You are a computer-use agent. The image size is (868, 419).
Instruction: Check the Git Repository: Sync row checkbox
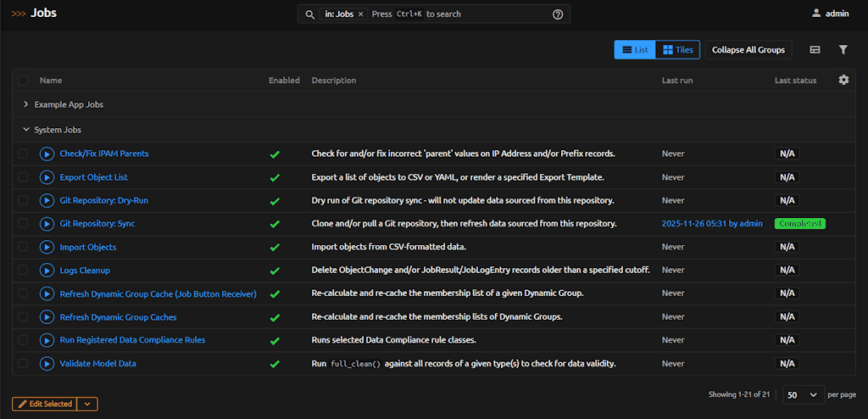click(24, 224)
